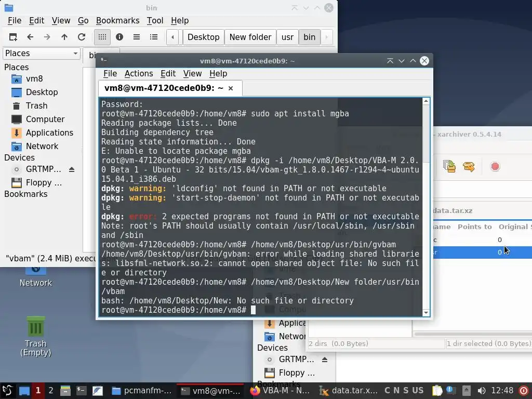532x399 pixels.
Task: Sort by Points to column in xarchiver
Action: 474,227
